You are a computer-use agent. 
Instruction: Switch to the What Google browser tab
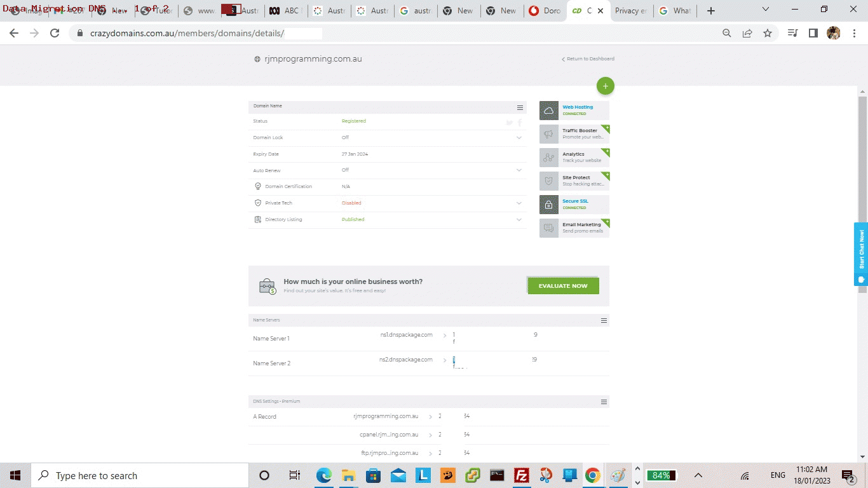point(675,11)
